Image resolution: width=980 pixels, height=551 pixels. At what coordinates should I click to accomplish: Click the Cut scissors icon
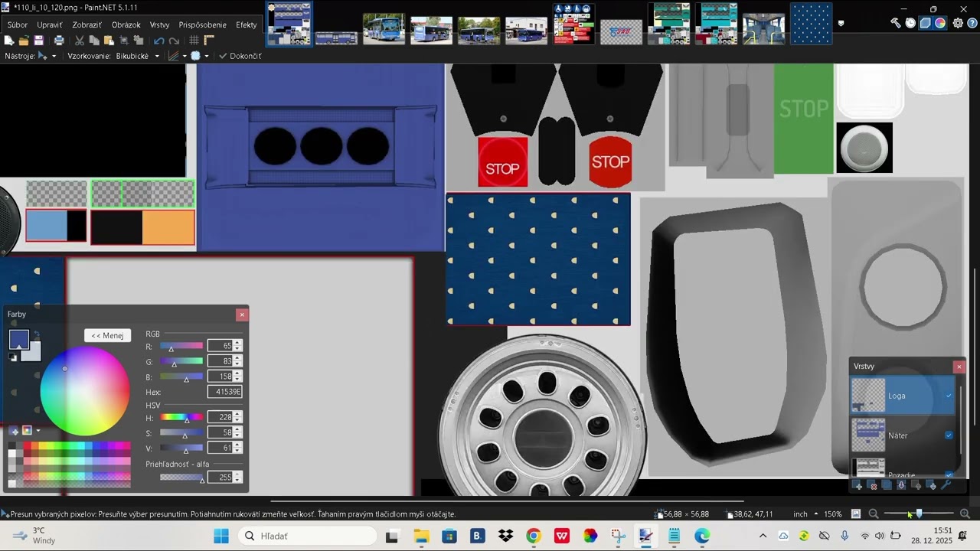point(80,41)
